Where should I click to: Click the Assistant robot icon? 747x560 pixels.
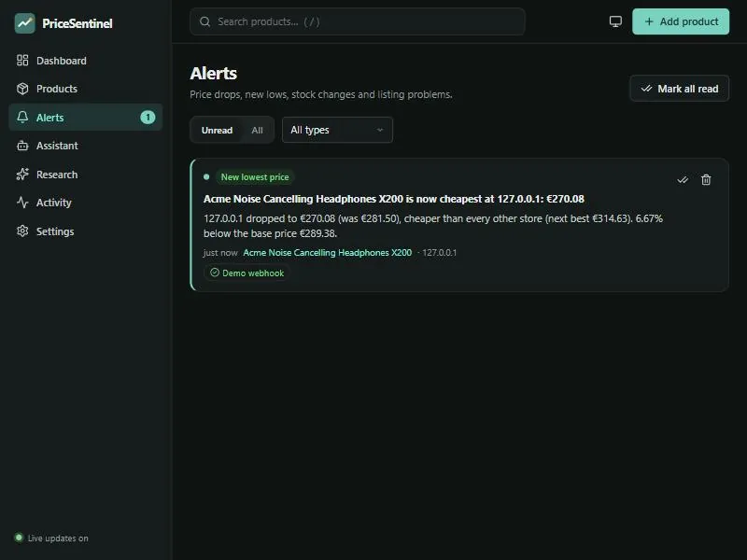22,146
